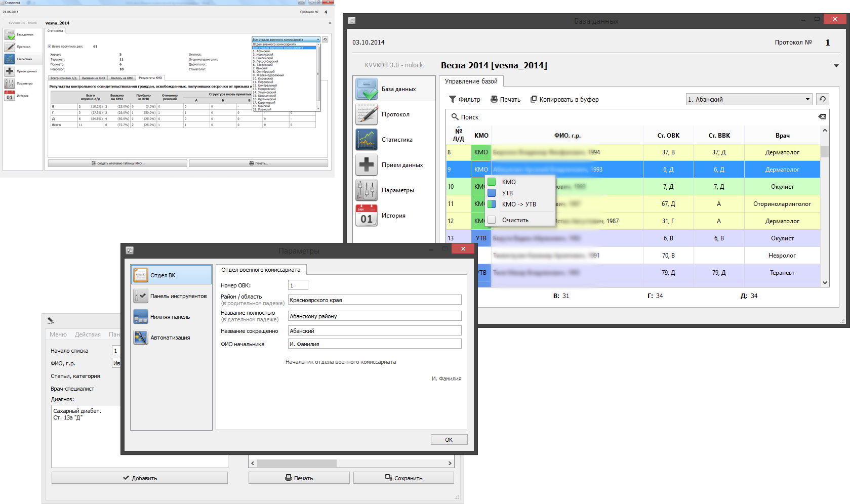The image size is (850, 504).
Task: Choose КМО -> УТВ in the context menu
Action: (520, 204)
